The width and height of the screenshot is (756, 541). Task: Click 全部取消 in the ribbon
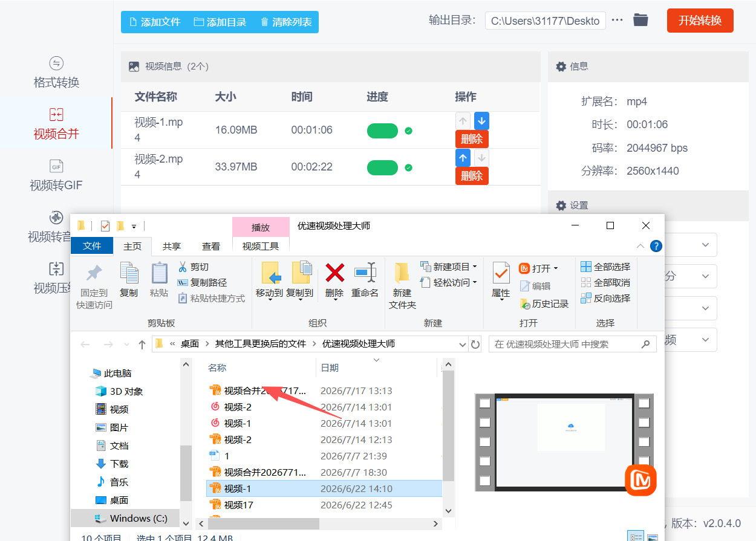pos(605,282)
